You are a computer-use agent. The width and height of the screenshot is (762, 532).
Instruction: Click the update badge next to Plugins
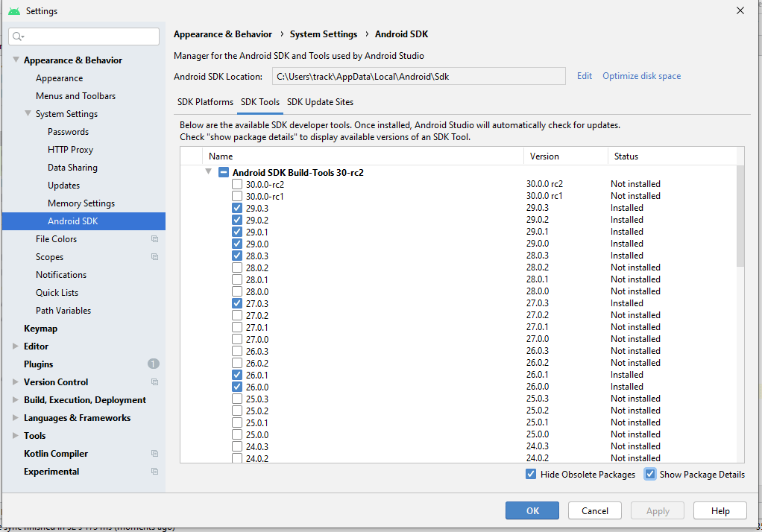coord(153,364)
